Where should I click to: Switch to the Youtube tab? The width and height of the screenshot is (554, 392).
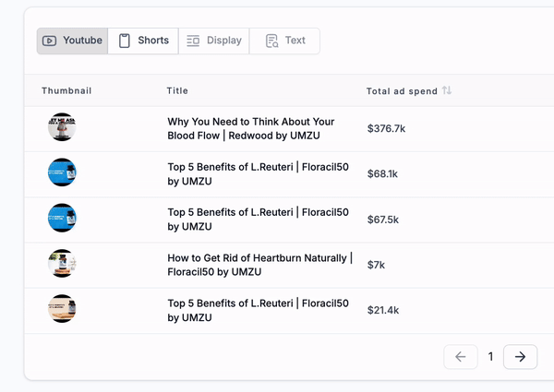pos(72,41)
